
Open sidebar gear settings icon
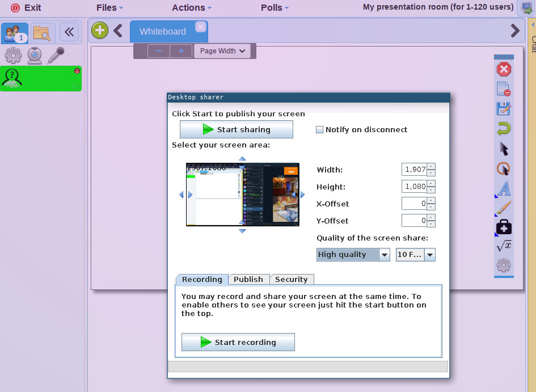tap(14, 56)
